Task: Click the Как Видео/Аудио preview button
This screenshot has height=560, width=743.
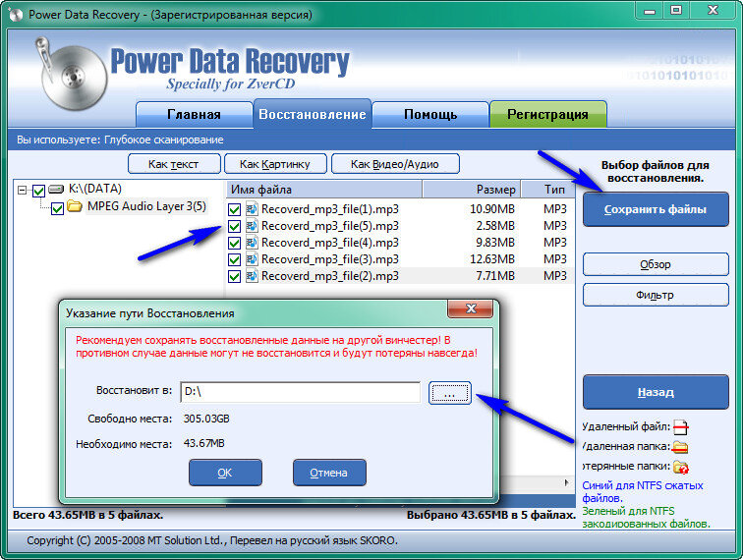Action: tap(395, 164)
